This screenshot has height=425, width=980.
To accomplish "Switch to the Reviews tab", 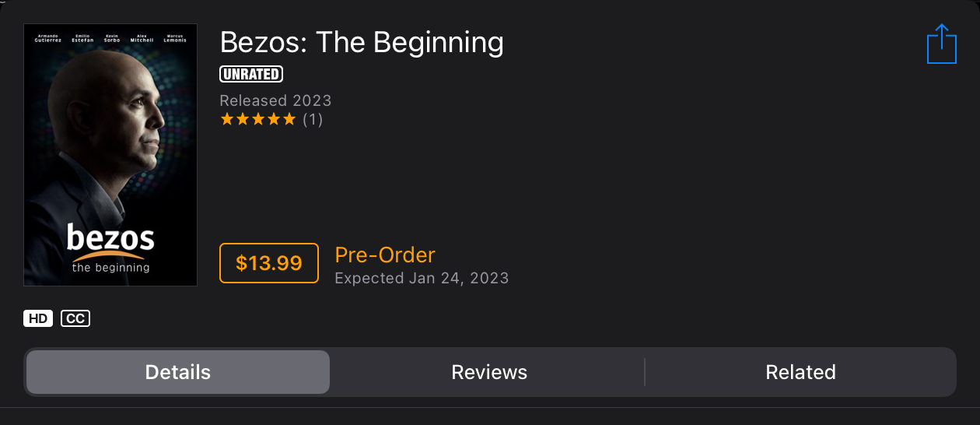I will [x=489, y=372].
